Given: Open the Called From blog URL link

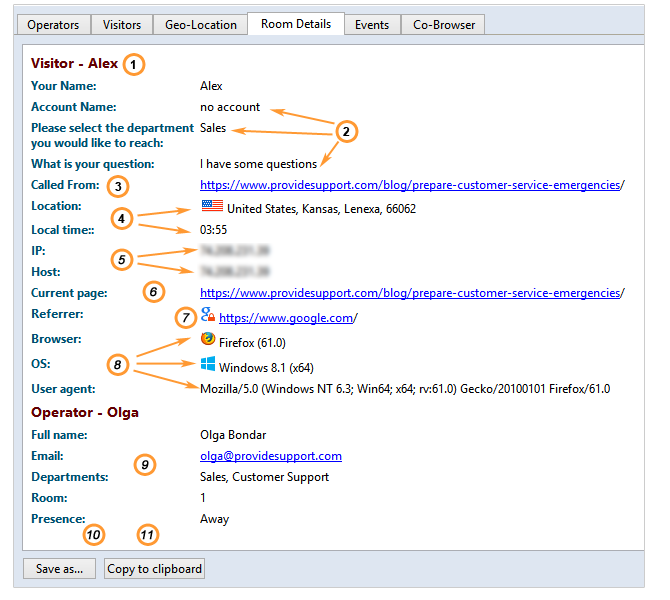Looking at the screenshot, I should coord(410,185).
